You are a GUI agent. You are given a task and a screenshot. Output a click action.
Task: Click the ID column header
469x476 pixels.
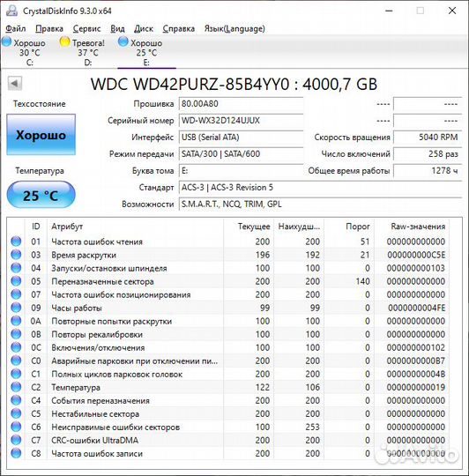click(36, 227)
